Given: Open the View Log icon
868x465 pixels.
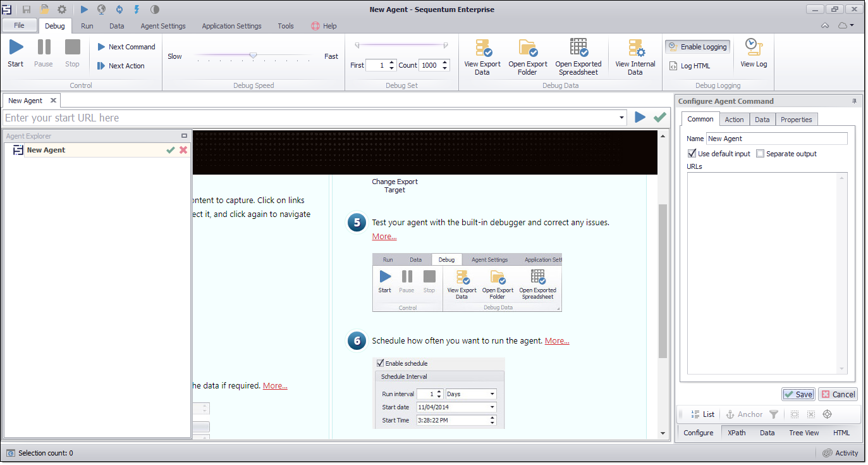Looking at the screenshot, I should (753, 47).
